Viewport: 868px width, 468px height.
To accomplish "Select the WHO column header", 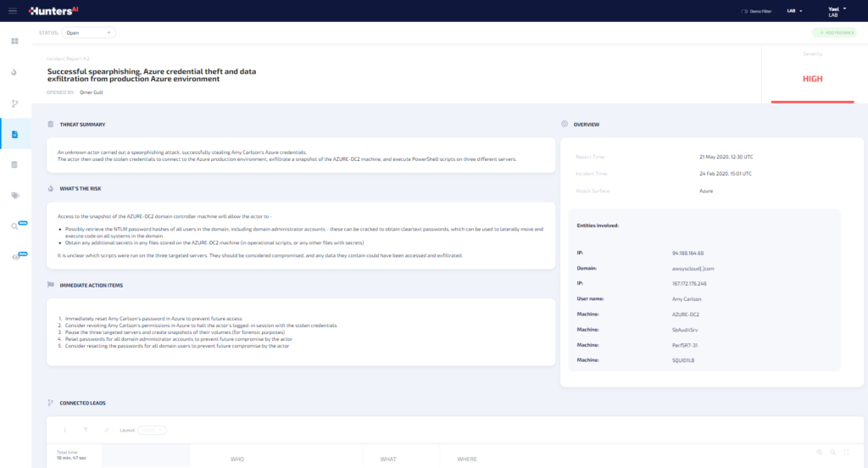I will tap(237, 460).
